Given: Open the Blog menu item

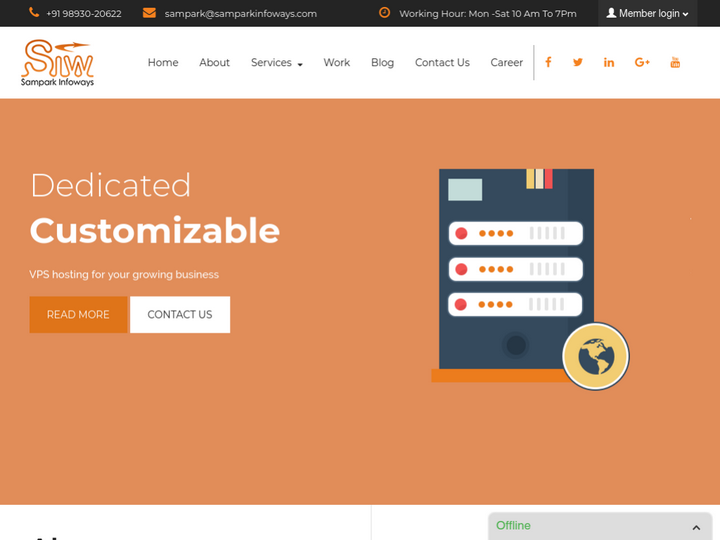Looking at the screenshot, I should point(382,62).
